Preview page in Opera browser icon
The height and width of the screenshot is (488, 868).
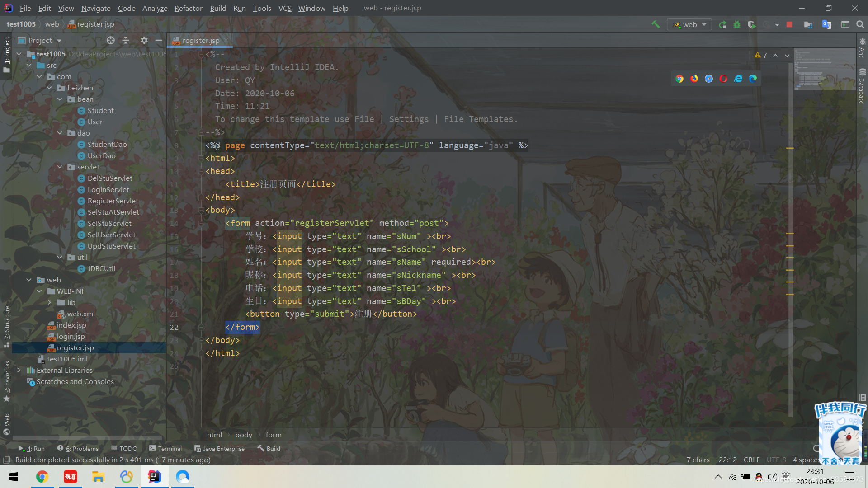pos(723,79)
